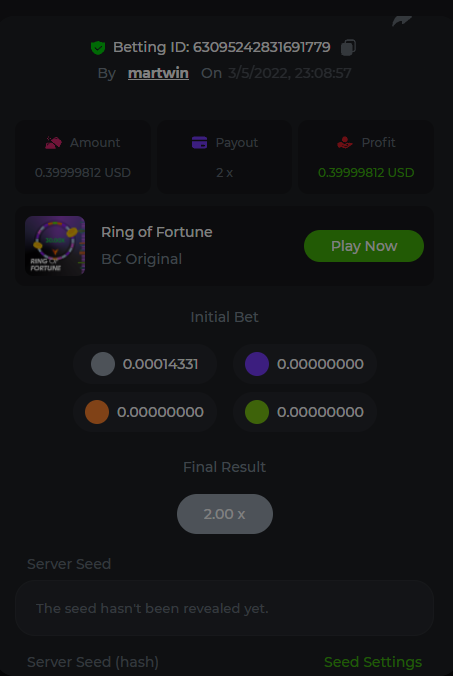
Task: Click the share arrow icon
Action: coord(402,21)
